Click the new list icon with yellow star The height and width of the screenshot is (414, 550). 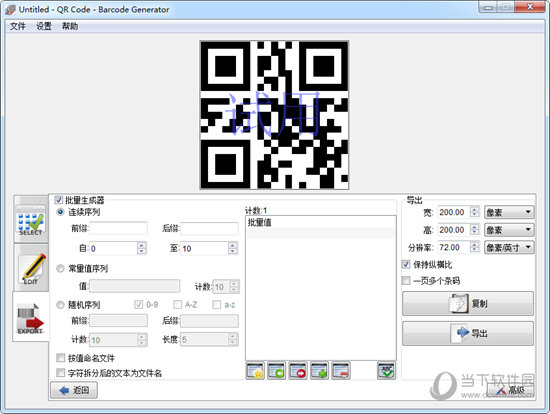point(255,371)
